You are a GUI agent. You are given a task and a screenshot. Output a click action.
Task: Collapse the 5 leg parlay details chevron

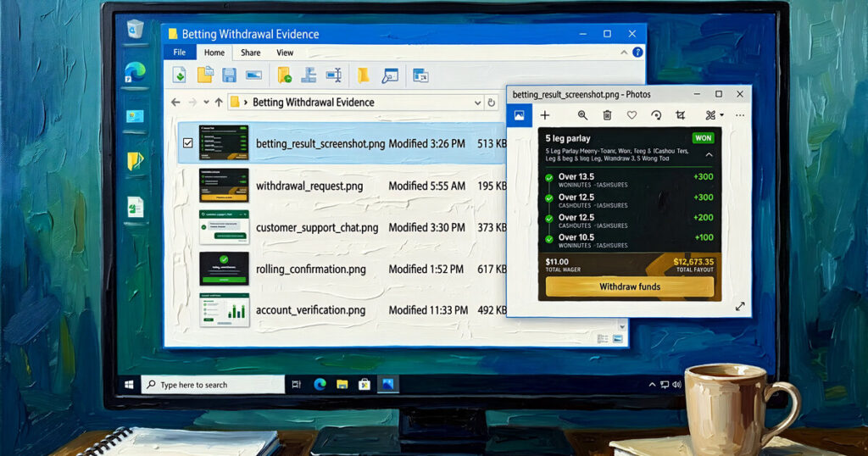point(709,155)
